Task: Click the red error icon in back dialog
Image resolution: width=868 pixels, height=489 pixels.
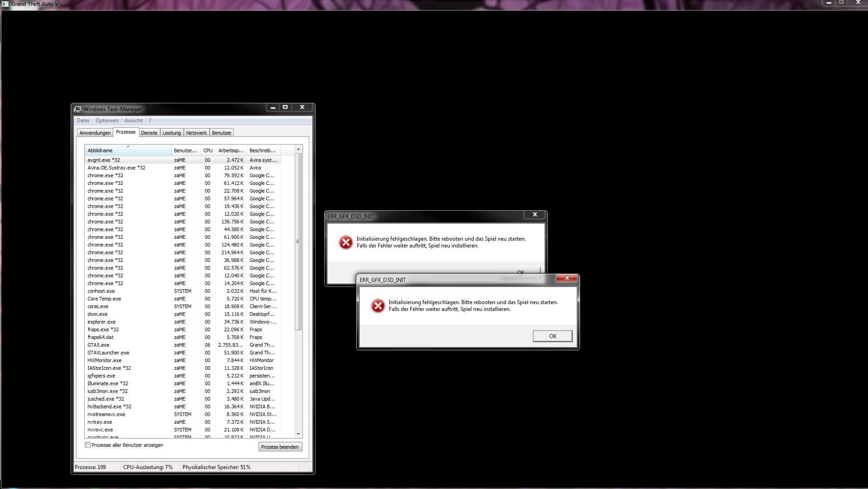Action: (345, 242)
